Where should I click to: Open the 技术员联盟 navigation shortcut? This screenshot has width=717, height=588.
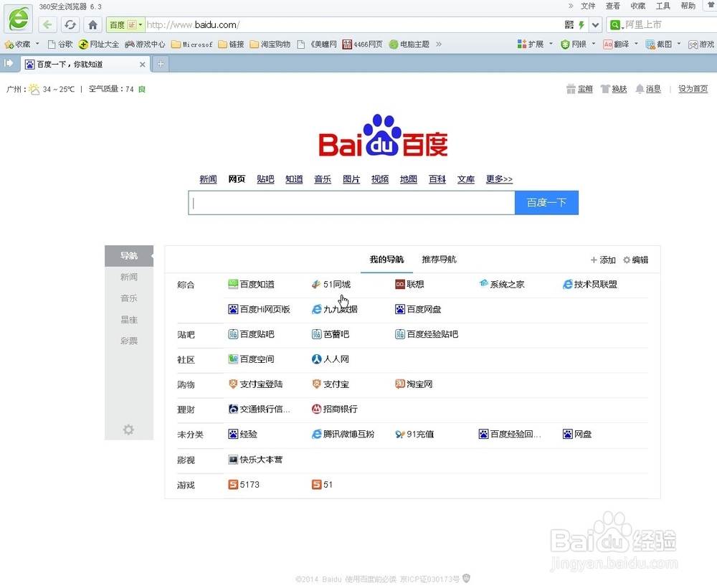point(590,285)
